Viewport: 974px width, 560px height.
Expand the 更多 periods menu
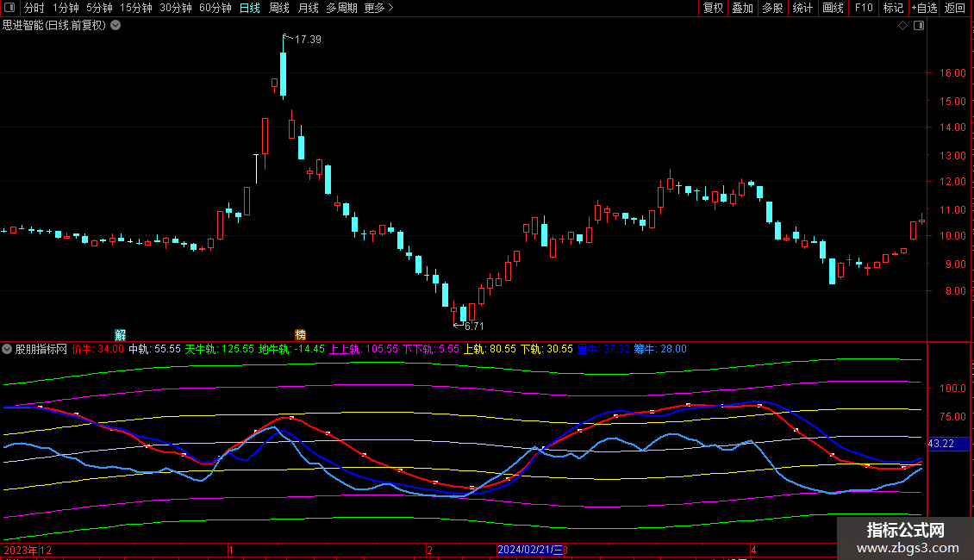[x=378, y=9]
